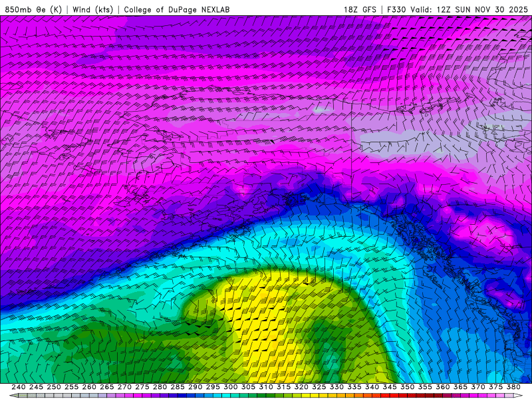The width and height of the screenshot is (532, 399).
Task: Click the 335 colorbar label
Action: click(x=354, y=387)
